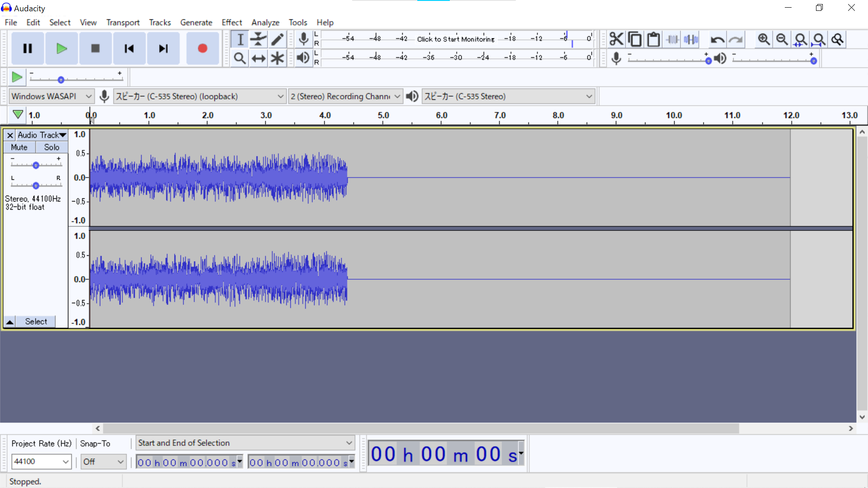Select the Selection (I-beam) tool
The height and width of the screenshot is (488, 868).
click(x=240, y=39)
